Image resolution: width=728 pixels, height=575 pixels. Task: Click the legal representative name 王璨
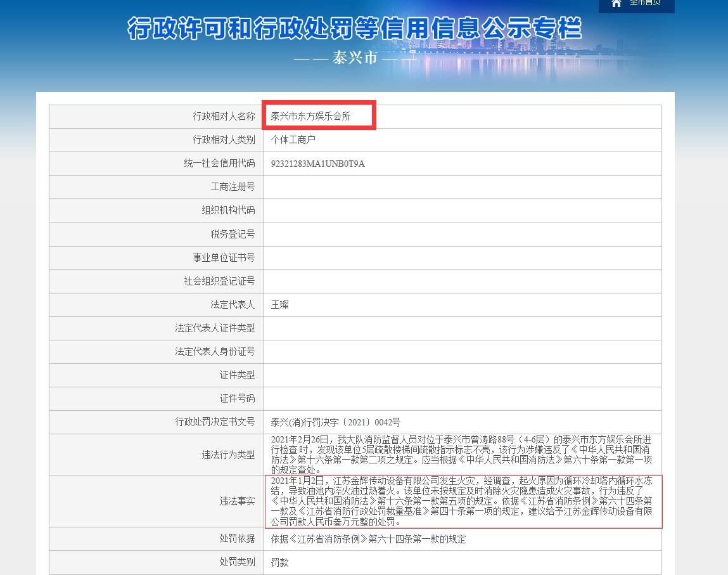click(279, 304)
